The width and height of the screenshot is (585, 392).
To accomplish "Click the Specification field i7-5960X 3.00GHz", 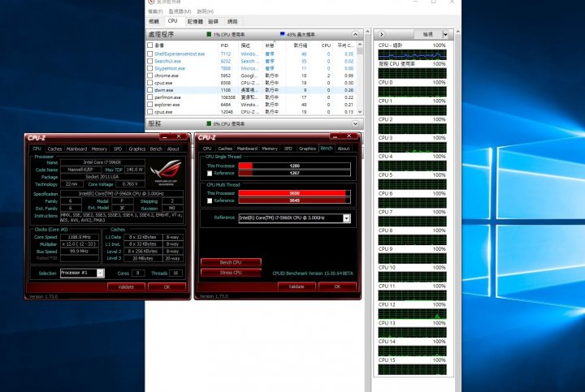I will [x=122, y=194].
